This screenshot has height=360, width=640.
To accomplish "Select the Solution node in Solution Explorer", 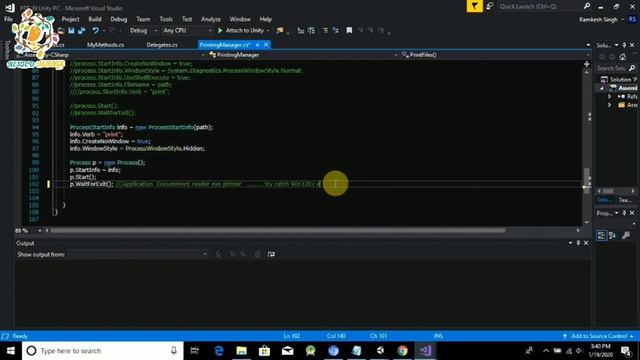I will 620,79.
